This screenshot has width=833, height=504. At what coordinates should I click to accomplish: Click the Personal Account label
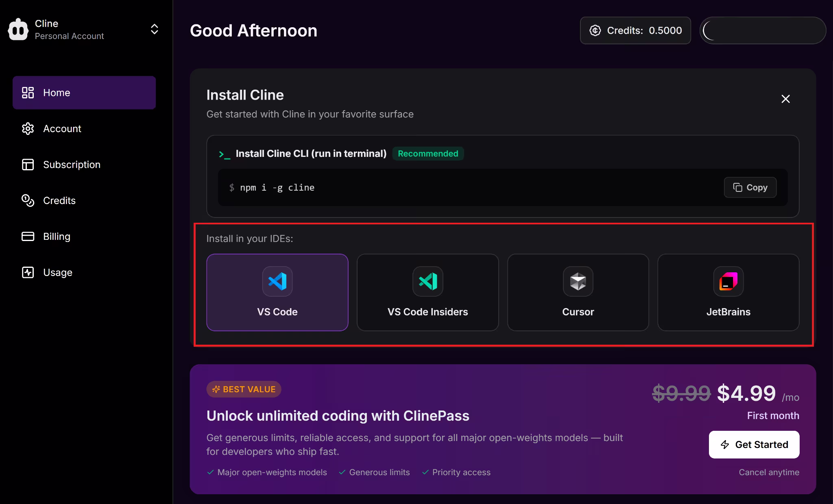coord(69,36)
